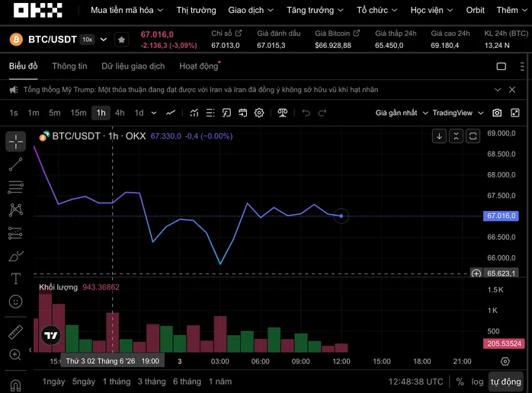This screenshot has width=532, height=393.
Task: Add BTC/USDT to favorites star
Action: pos(121,40)
